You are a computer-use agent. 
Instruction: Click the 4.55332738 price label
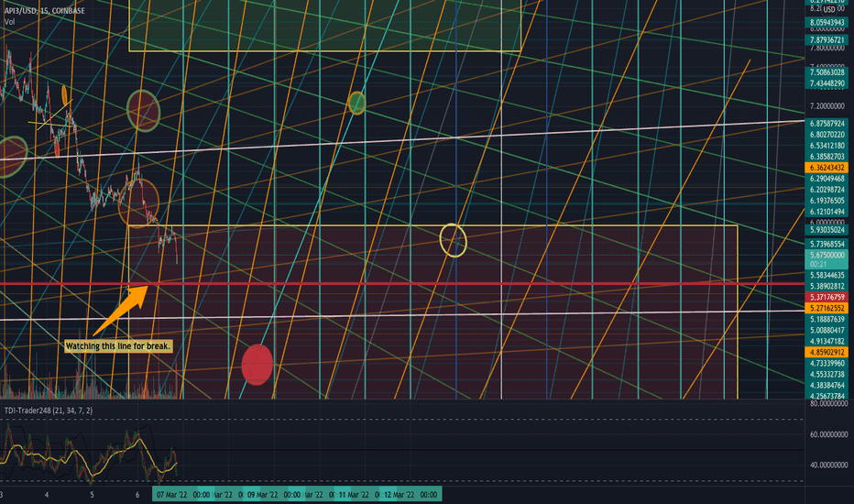(x=827, y=374)
